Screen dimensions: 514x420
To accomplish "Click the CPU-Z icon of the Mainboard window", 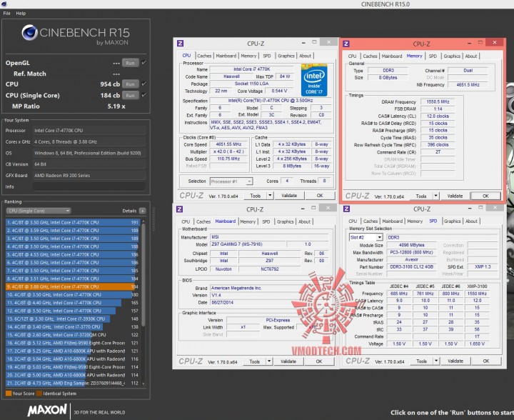I will click(179, 209).
